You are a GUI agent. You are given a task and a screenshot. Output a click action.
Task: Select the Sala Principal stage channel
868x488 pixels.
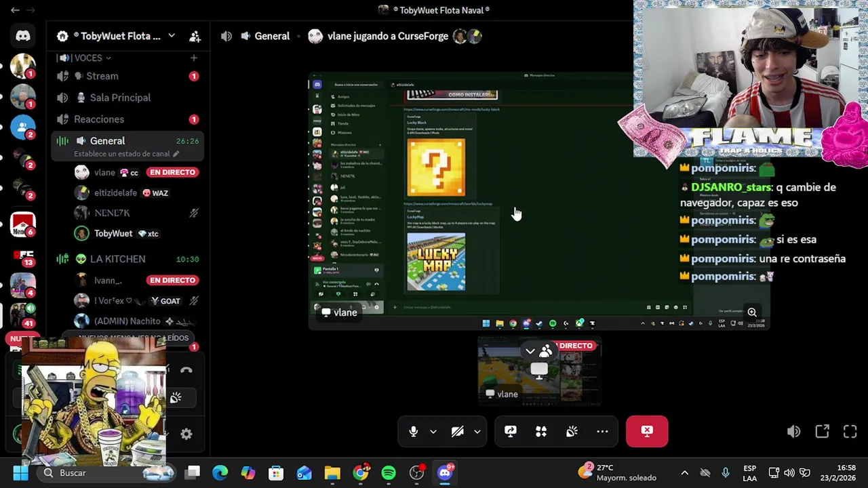click(127, 98)
